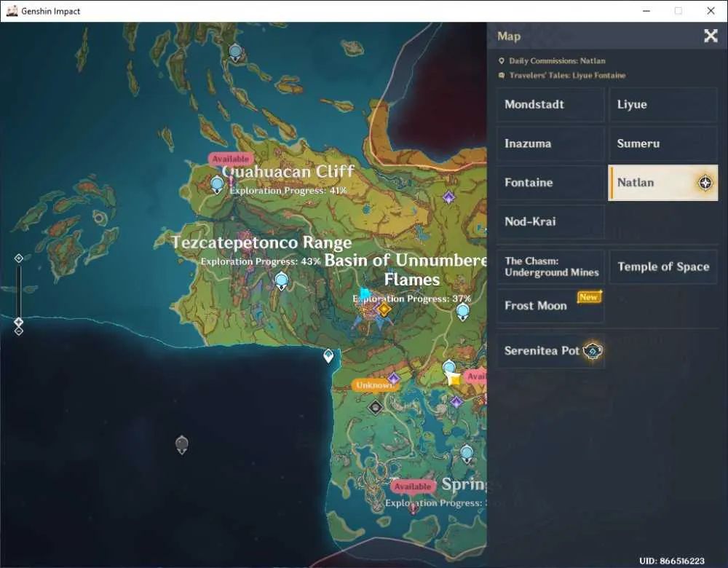Click the red exclamation marker below the southern Available tag
The image size is (728, 568).
pos(413,508)
